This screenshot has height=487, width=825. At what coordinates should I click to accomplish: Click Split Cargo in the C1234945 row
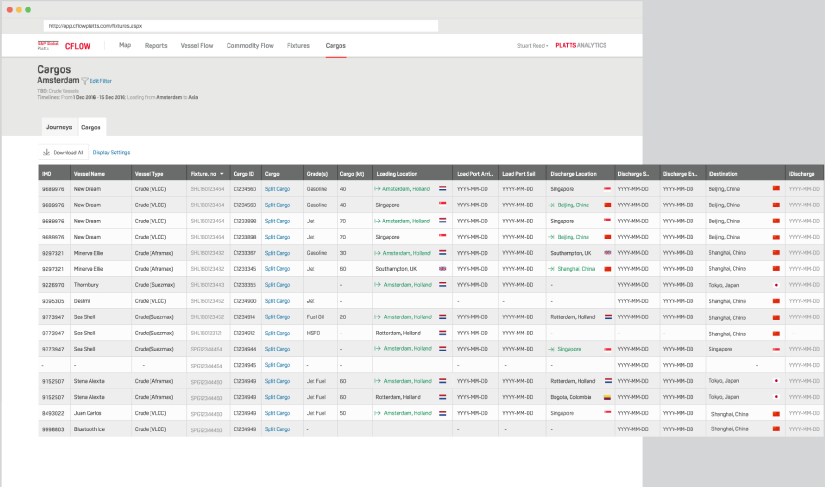coord(277,365)
